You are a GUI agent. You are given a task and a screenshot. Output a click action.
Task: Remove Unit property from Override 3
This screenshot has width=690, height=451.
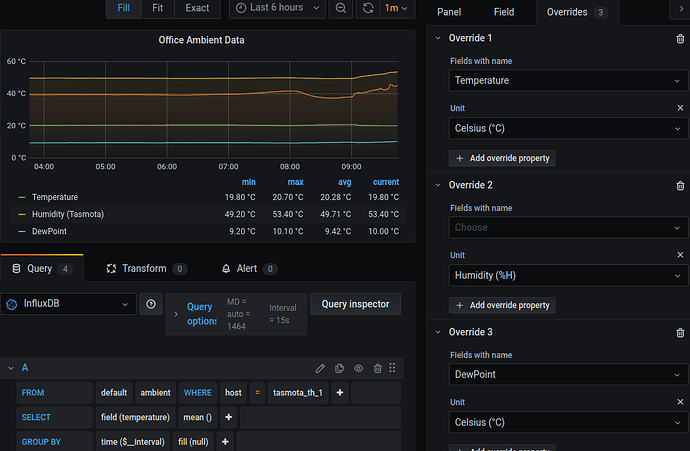click(x=680, y=402)
